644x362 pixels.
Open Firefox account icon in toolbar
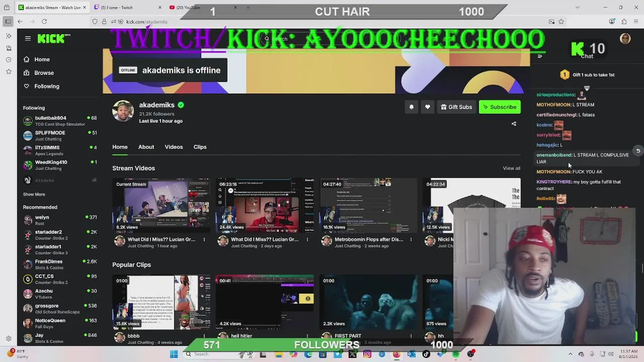[x=612, y=22]
